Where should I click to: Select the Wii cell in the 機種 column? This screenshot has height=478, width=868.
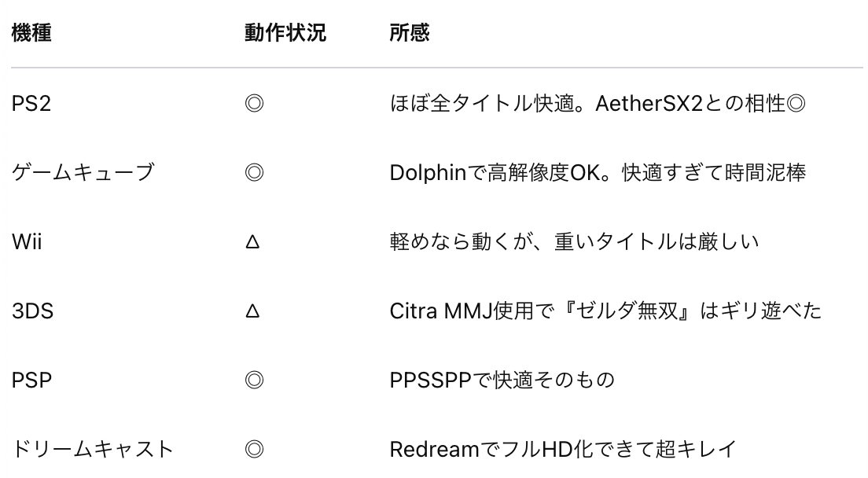tap(27, 242)
